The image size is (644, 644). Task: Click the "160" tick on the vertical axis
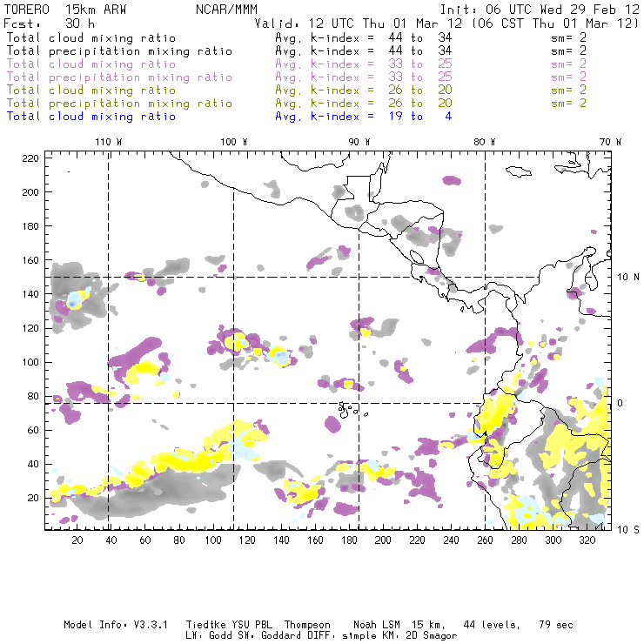click(x=30, y=260)
